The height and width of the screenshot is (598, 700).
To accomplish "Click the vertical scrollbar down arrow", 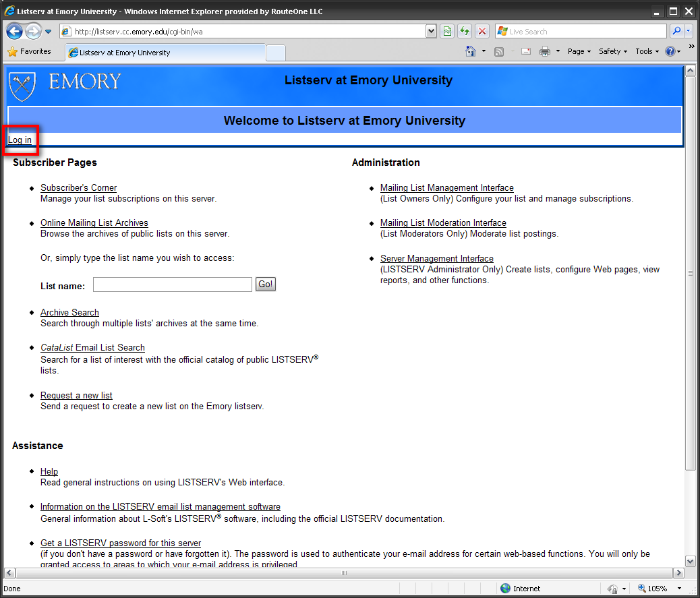I will pos(690,562).
